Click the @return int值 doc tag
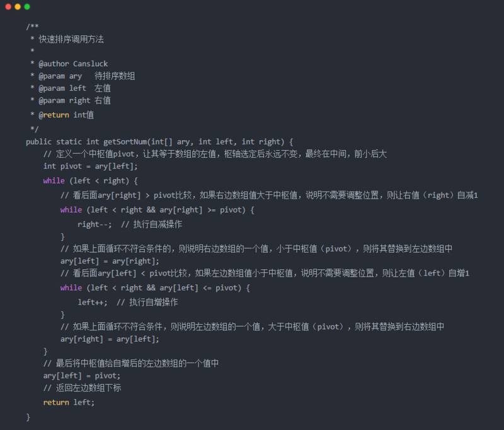The width and height of the screenshot is (504, 430). (66, 115)
